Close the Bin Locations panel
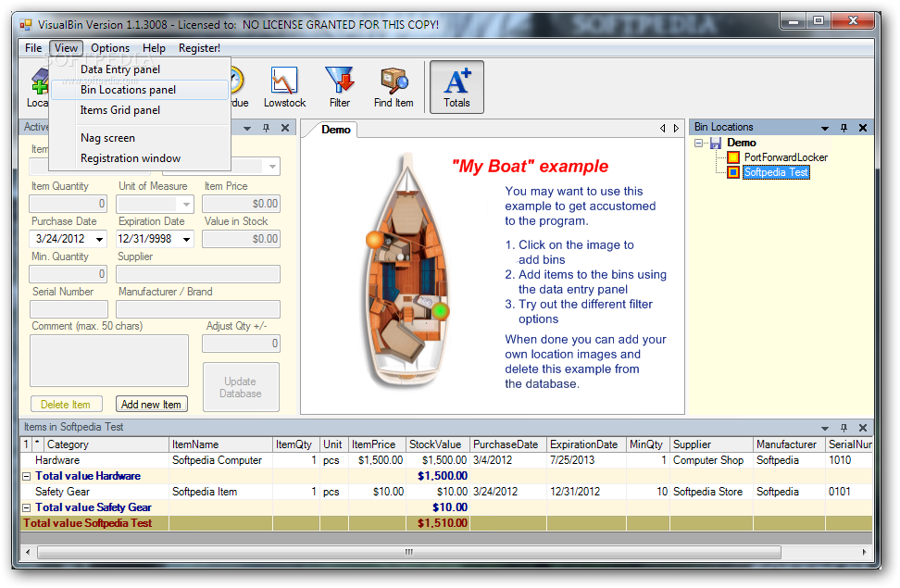 click(863, 128)
